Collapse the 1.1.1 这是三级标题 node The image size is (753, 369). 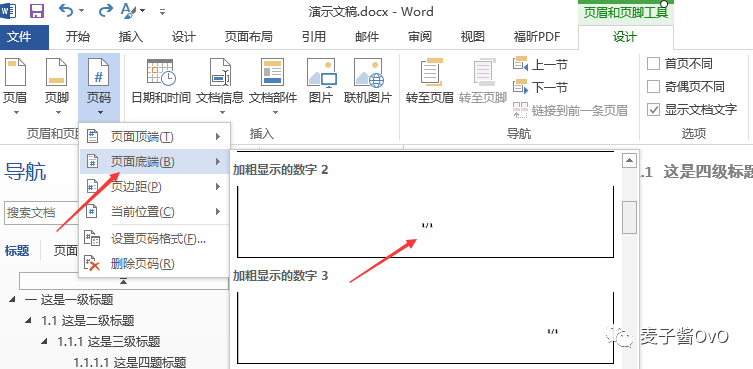(44, 342)
